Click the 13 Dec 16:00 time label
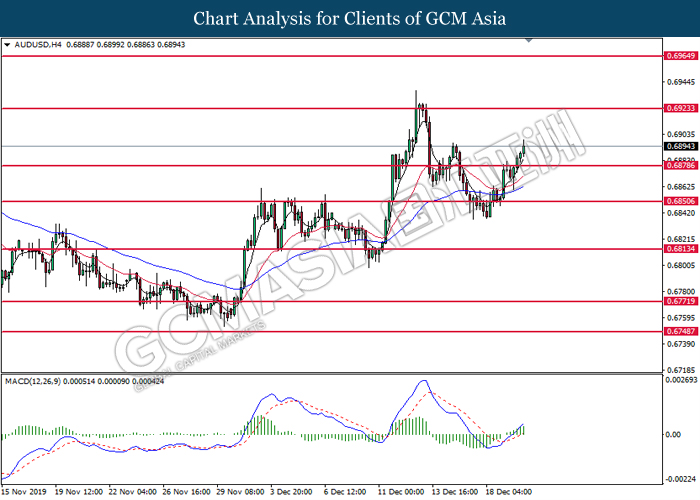 click(455, 492)
